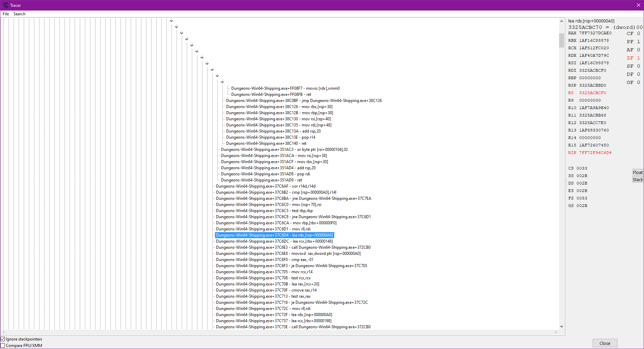Click the RSP register value 3325ACBBD0
Viewport: 644px width, 349px height.
[592, 85]
